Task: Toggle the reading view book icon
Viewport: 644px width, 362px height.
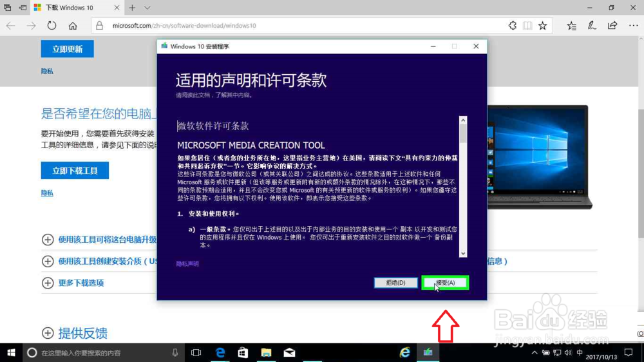Action: pyautogui.click(x=527, y=26)
